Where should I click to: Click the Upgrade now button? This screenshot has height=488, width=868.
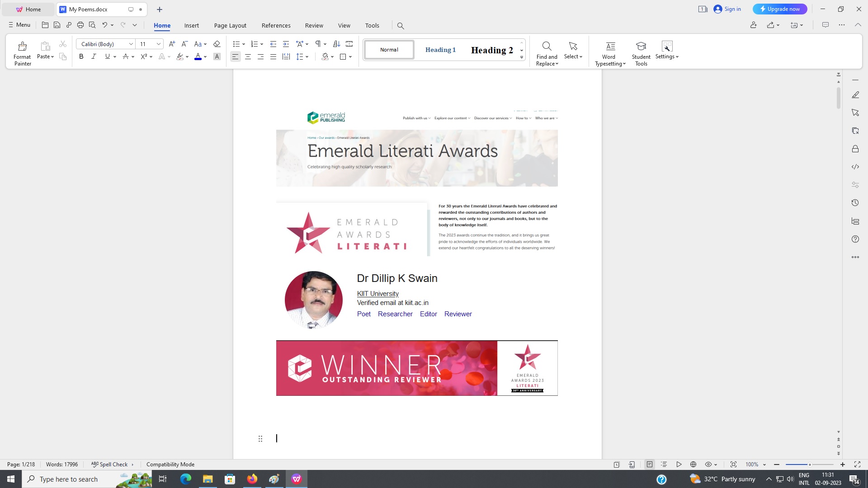click(780, 9)
